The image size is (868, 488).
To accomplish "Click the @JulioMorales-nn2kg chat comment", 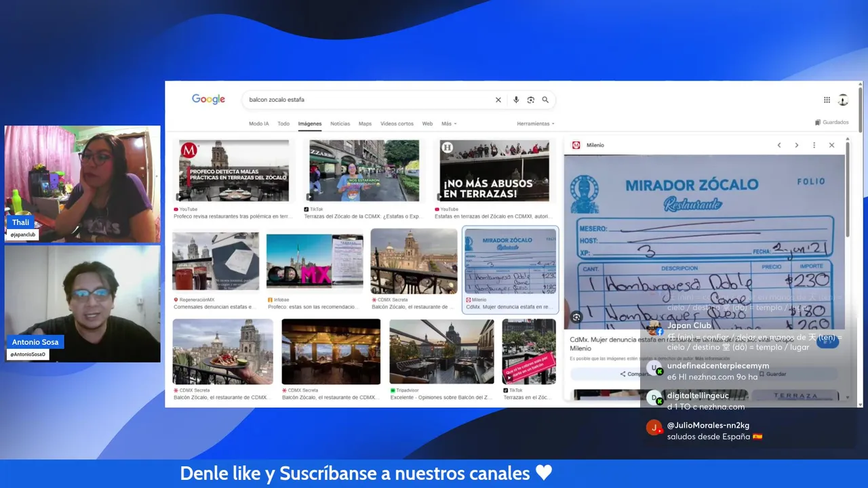I will 715,431.
